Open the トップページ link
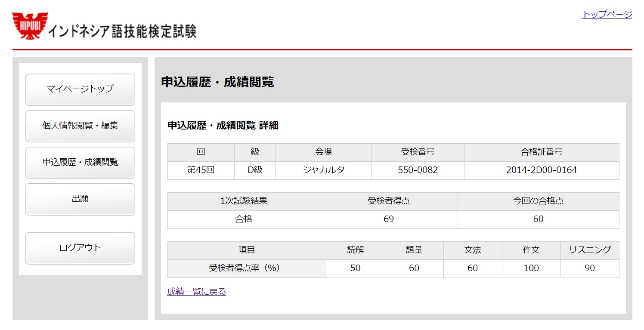The height and width of the screenshot is (330, 644). (x=607, y=14)
